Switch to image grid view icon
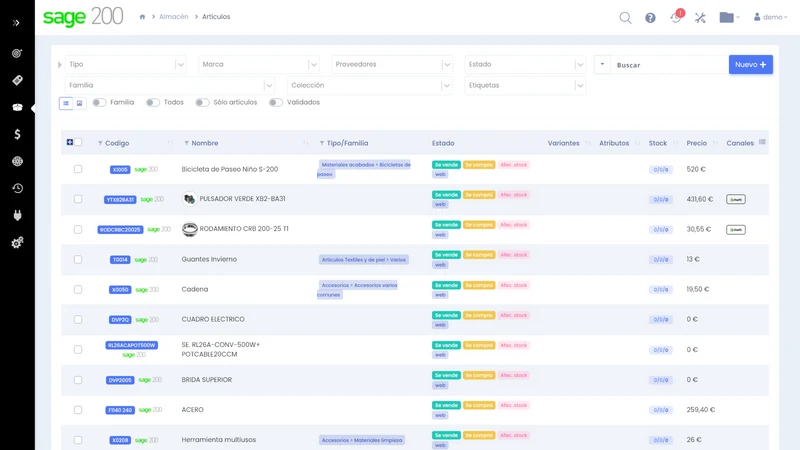800x450 pixels. [79, 103]
